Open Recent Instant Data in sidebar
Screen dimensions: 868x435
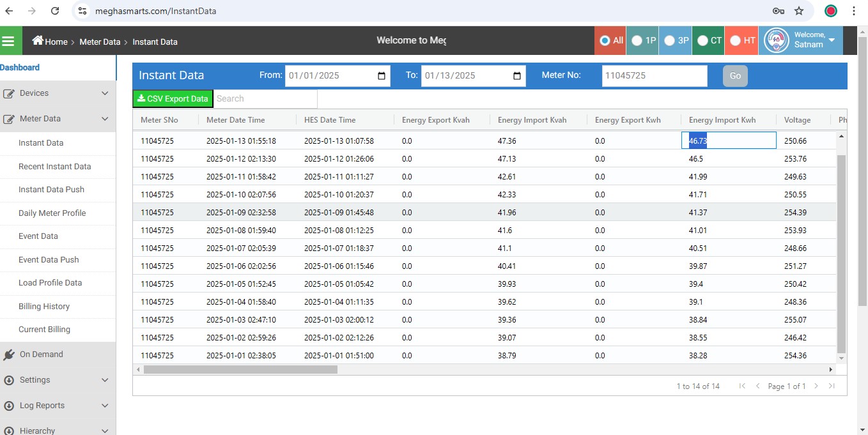(55, 167)
